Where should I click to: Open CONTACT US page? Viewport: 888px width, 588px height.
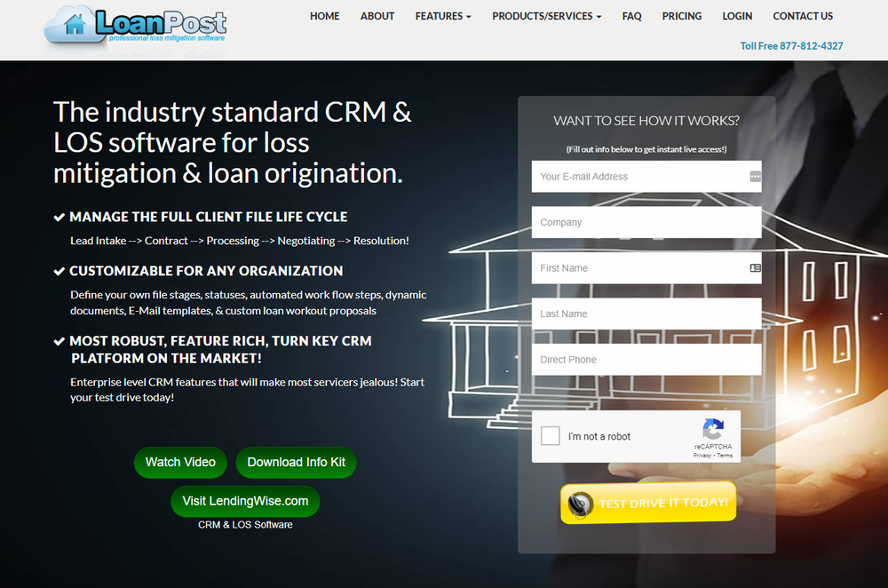click(x=803, y=16)
